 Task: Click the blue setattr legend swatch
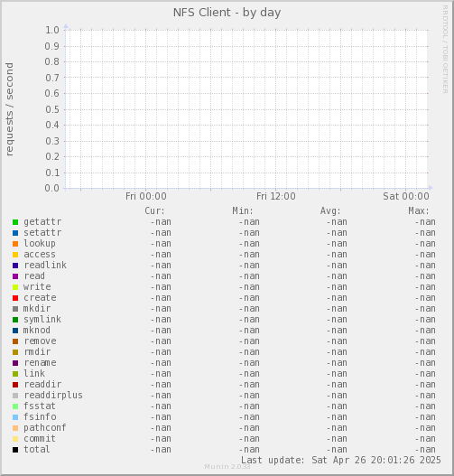(x=15, y=233)
